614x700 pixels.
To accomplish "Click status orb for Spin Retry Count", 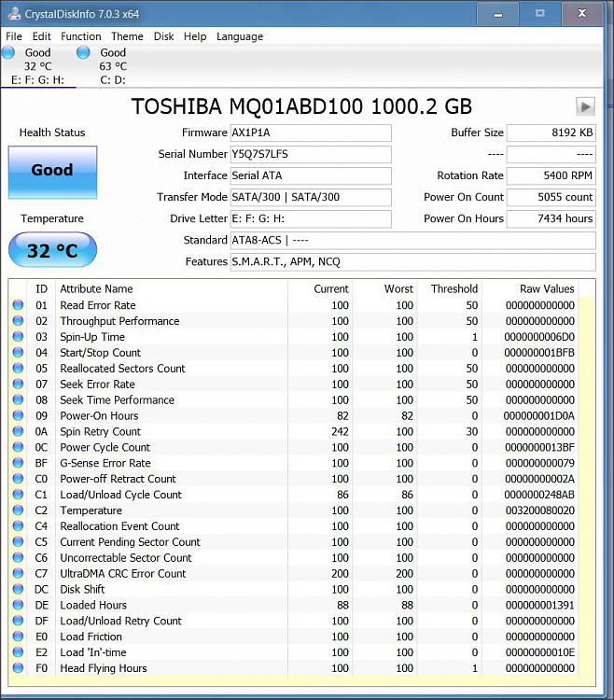I will pos(18,431).
